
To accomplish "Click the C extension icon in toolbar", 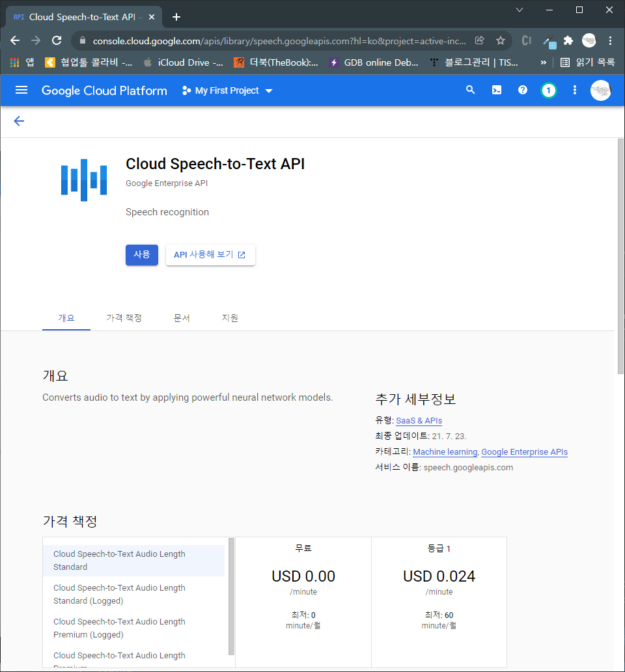I will point(527,41).
